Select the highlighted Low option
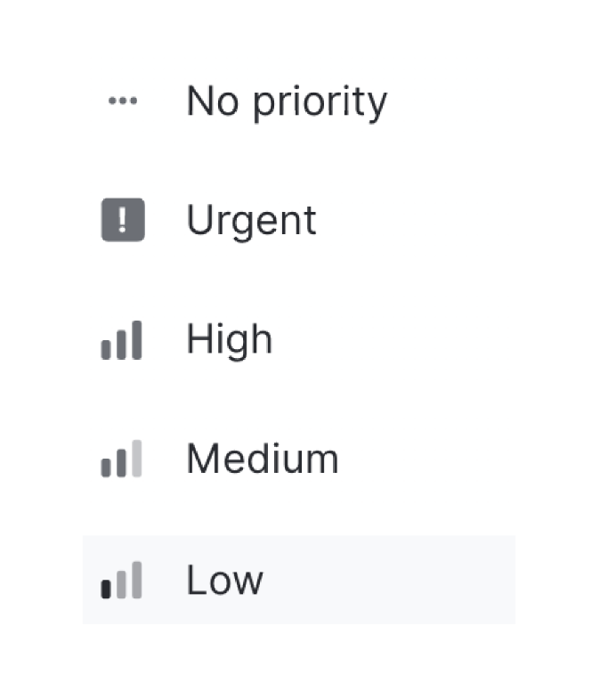The image size is (616, 675). (298, 580)
